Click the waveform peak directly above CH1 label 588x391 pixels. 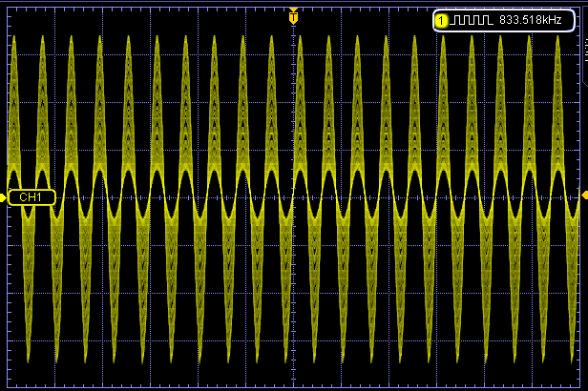coord(42,40)
